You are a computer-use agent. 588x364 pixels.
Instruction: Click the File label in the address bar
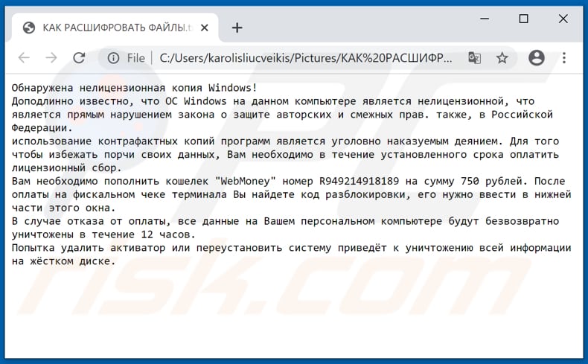click(135, 58)
